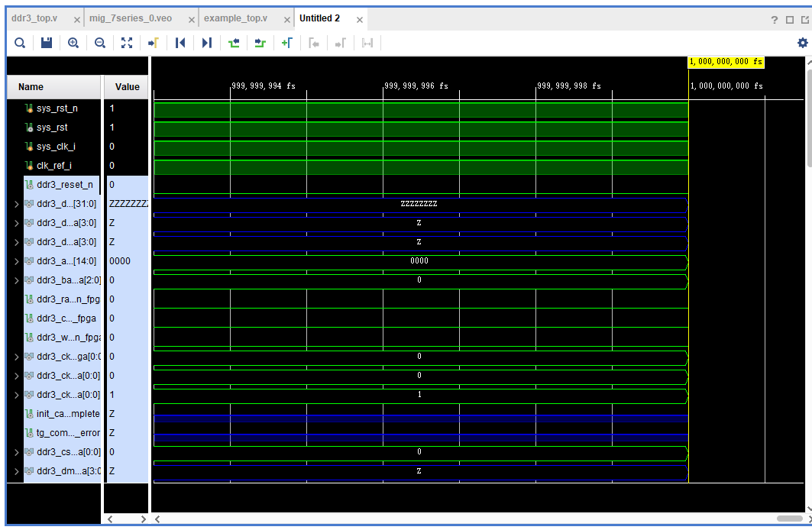Click the vertical scrollbar thumb
The image size is (812, 530).
[810, 118]
